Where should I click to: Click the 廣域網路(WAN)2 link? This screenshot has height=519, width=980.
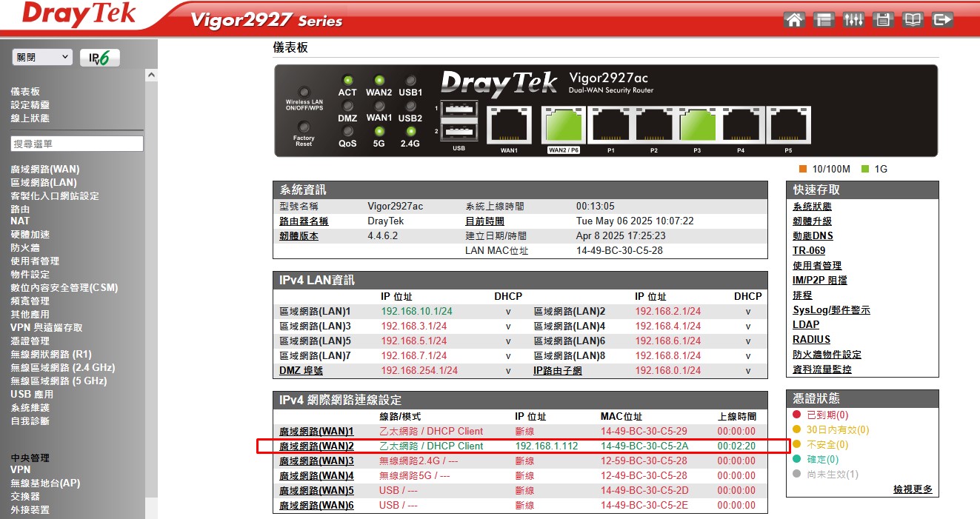[316, 446]
